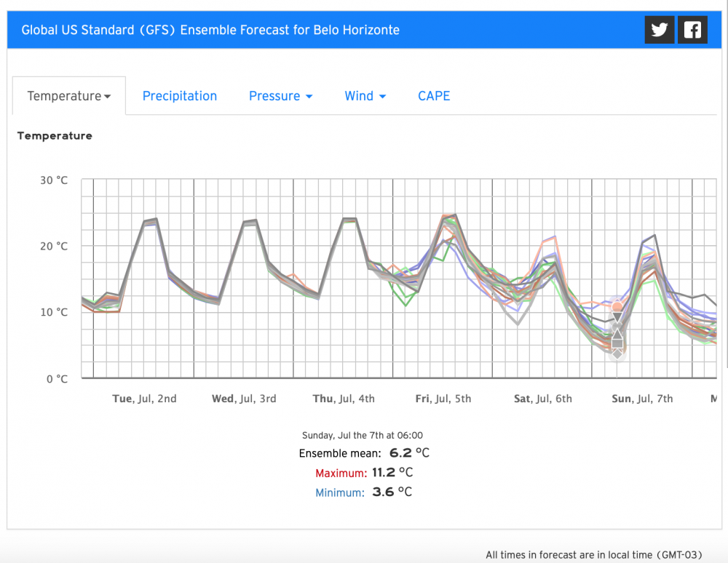728x563 pixels.
Task: Click the Minimum temperature label
Action: pos(339,492)
